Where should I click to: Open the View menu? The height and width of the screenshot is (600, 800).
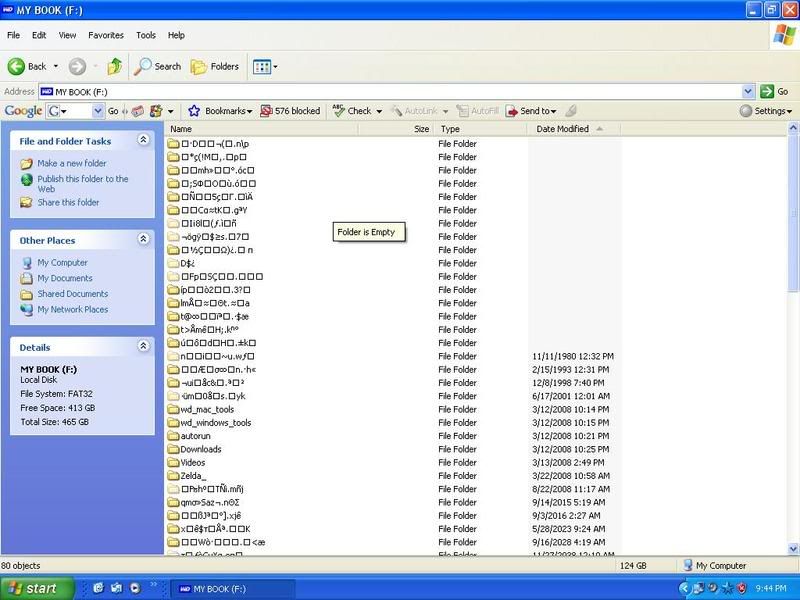click(67, 35)
